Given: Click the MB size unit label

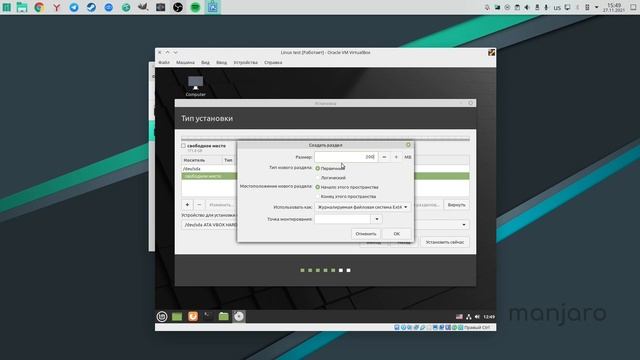Looking at the screenshot, I should click(x=408, y=157).
